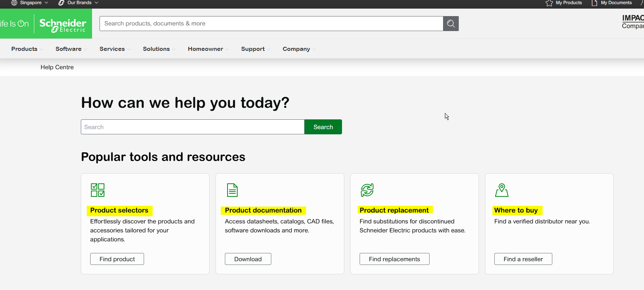The width and height of the screenshot is (644, 290).
Task: Open the Product replacement heading
Action: [394, 210]
